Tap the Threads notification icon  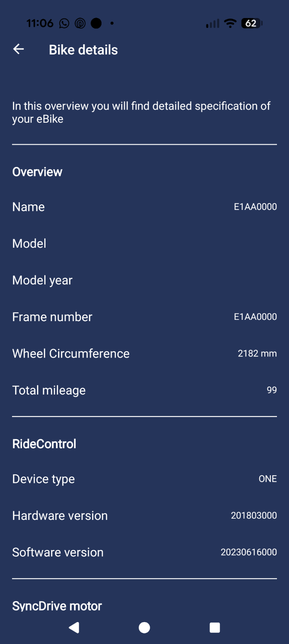(x=80, y=23)
